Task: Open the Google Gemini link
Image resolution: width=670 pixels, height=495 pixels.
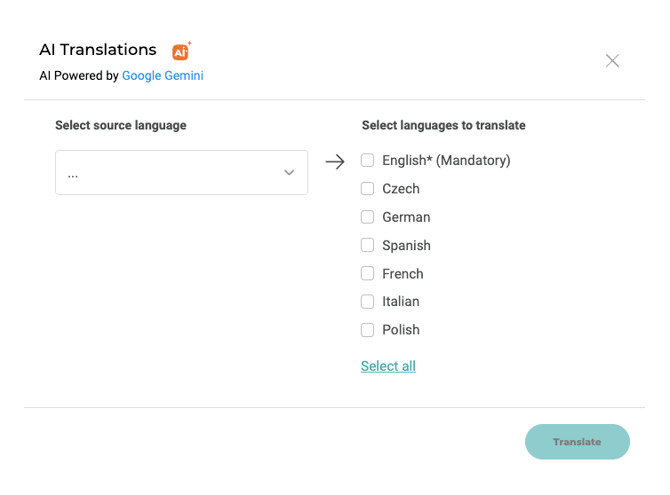Action: pyautogui.click(x=162, y=76)
